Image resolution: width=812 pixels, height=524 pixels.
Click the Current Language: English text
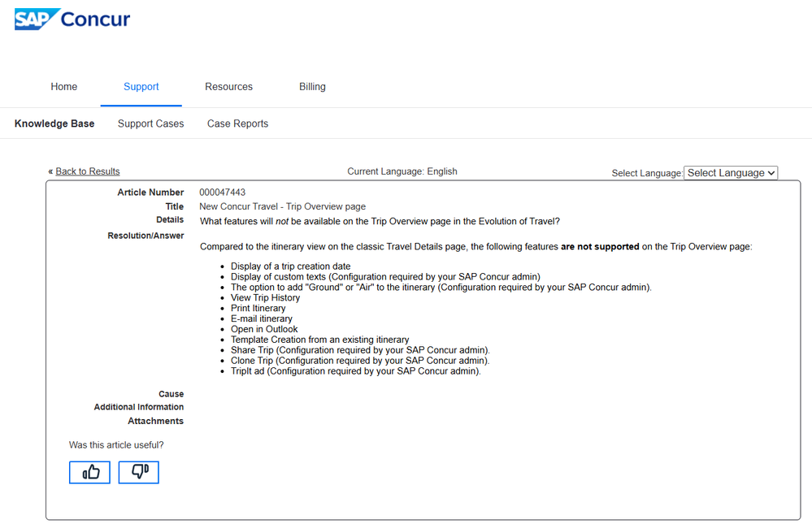click(x=402, y=171)
